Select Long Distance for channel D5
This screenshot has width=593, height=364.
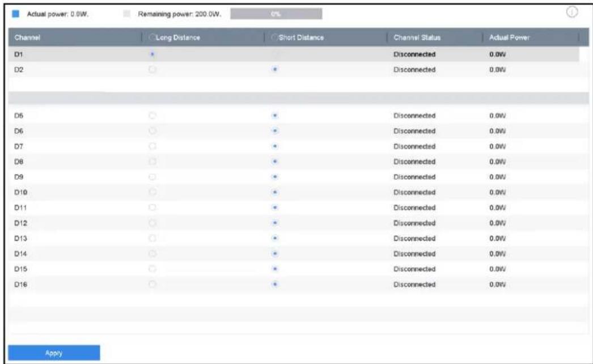(x=153, y=116)
